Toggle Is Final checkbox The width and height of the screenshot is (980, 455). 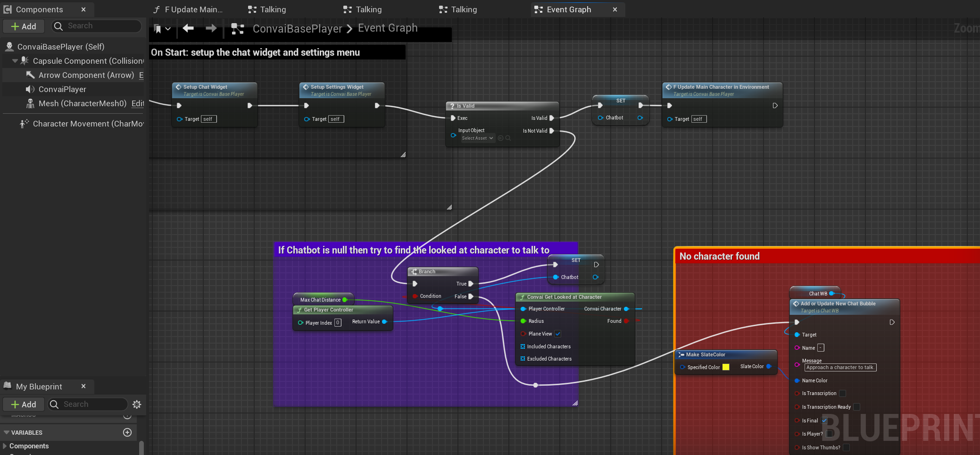[824, 421]
